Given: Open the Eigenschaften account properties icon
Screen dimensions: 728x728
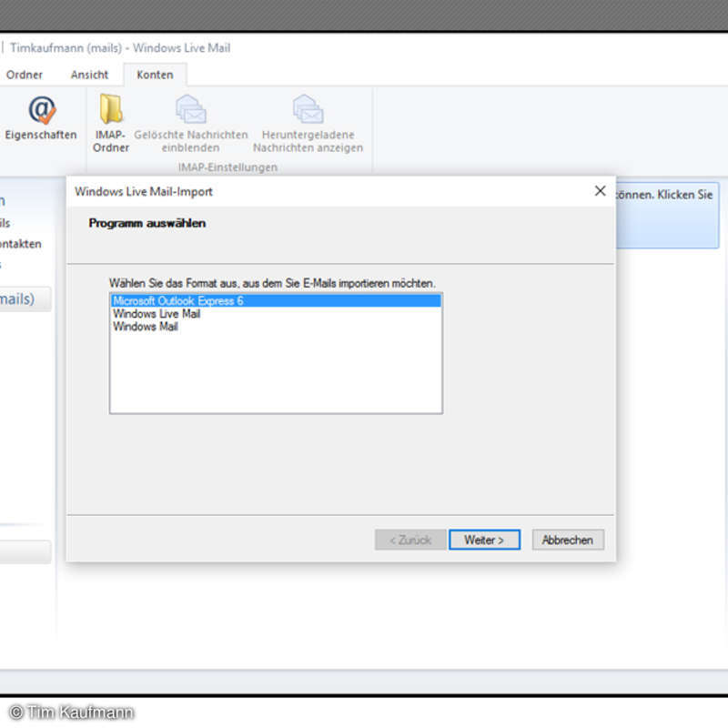Looking at the screenshot, I should [x=42, y=110].
